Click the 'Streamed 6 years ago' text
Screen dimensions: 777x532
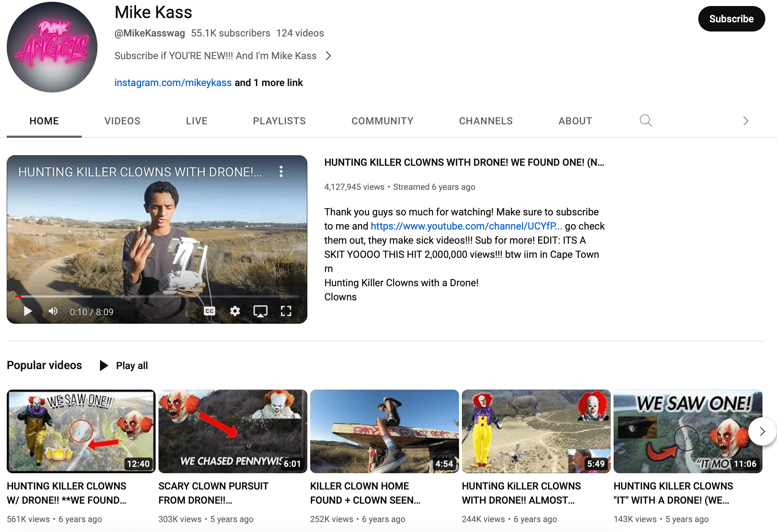click(434, 187)
